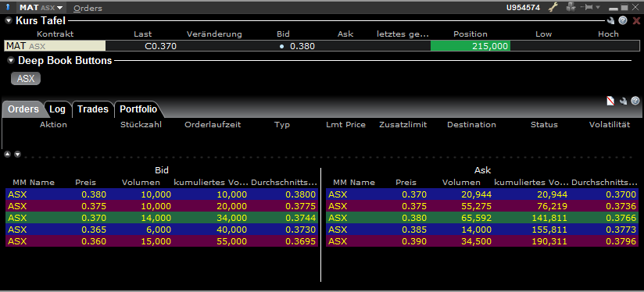Click ask price 0.370 in Ask book
The height and width of the screenshot is (292, 644).
tap(414, 194)
